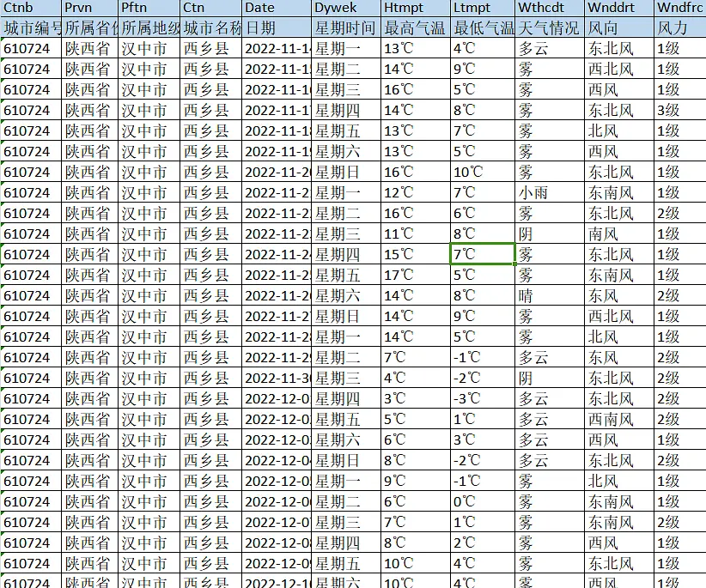The image size is (706, 588).
Task: Click the 2℃ low temperature cell
Action: point(483,543)
